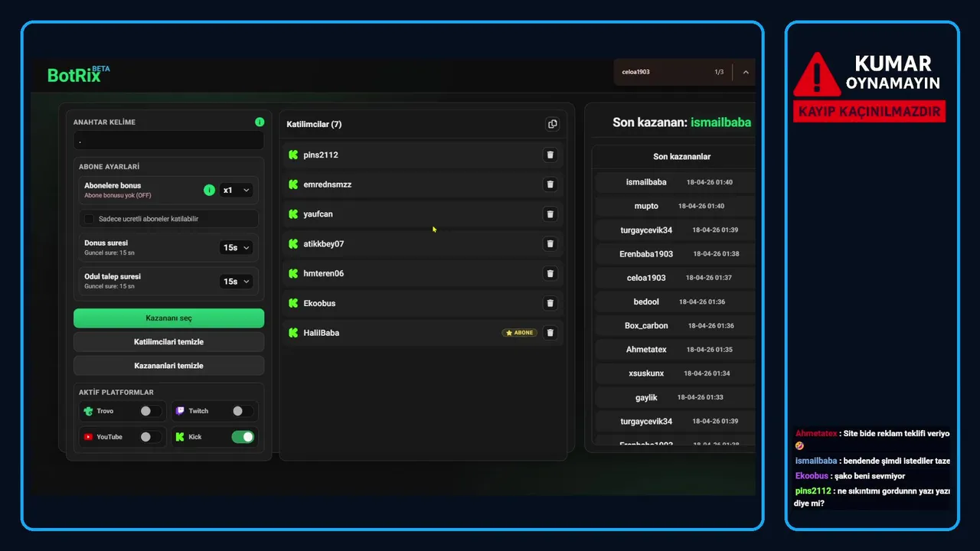Click winner entry Box_carbon

point(675,325)
